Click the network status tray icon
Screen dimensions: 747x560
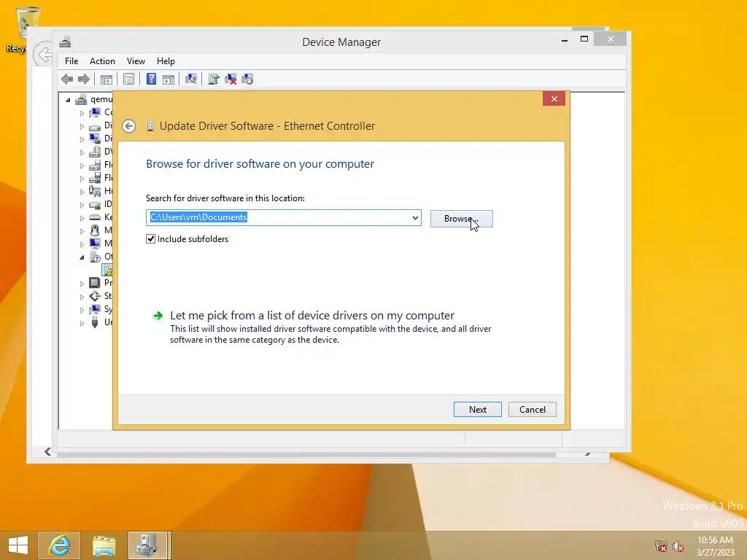(x=661, y=546)
